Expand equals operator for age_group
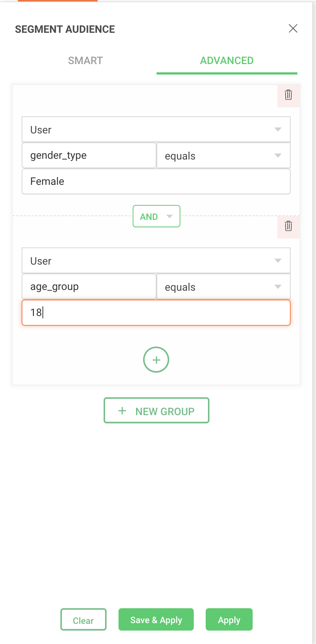This screenshot has width=316, height=644. point(223,287)
